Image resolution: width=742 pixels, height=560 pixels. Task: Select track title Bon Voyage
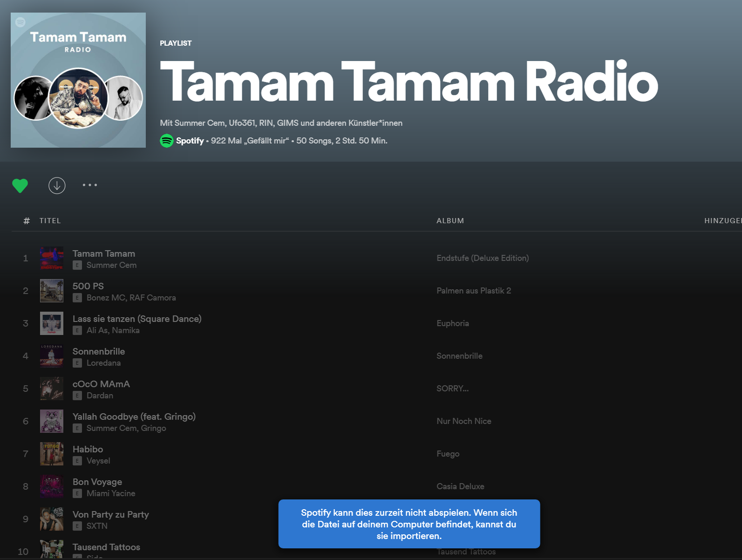pos(97,482)
